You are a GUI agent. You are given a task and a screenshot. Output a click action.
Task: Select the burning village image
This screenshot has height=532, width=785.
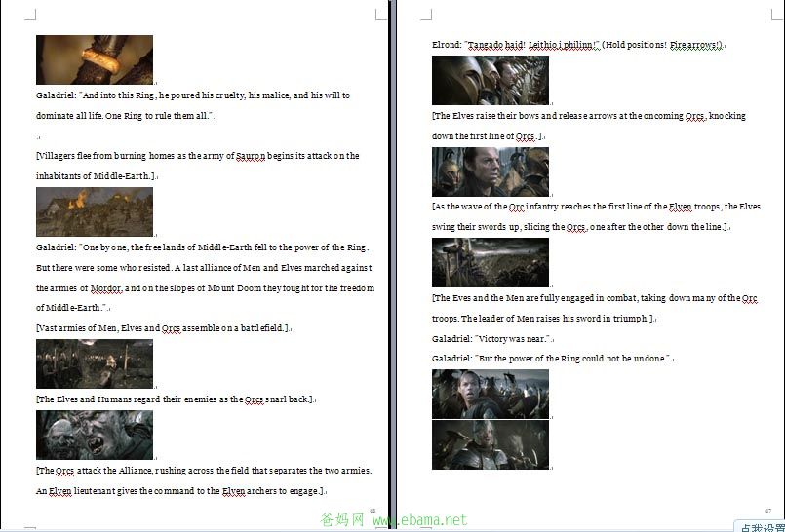(x=95, y=212)
